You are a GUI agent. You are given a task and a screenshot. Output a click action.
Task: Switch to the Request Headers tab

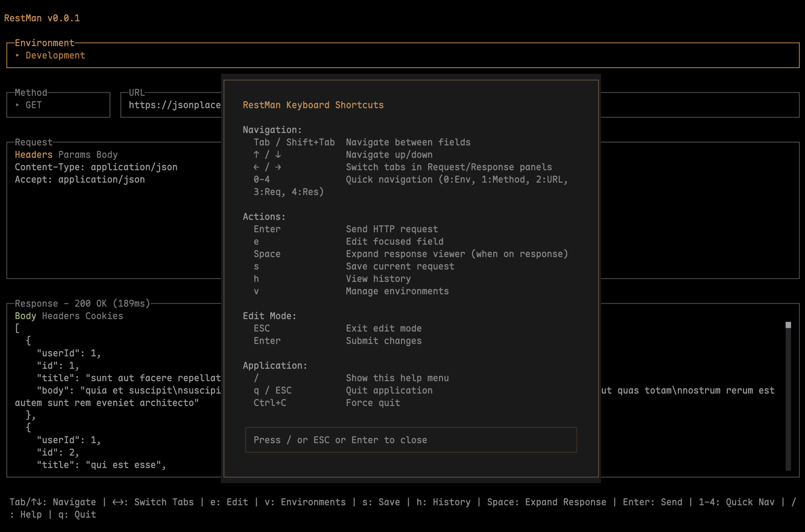click(x=33, y=155)
